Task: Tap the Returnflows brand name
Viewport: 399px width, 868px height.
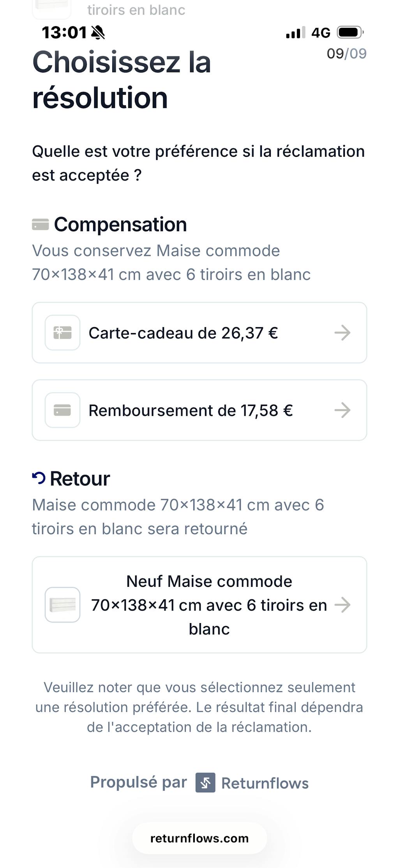Action: click(265, 783)
